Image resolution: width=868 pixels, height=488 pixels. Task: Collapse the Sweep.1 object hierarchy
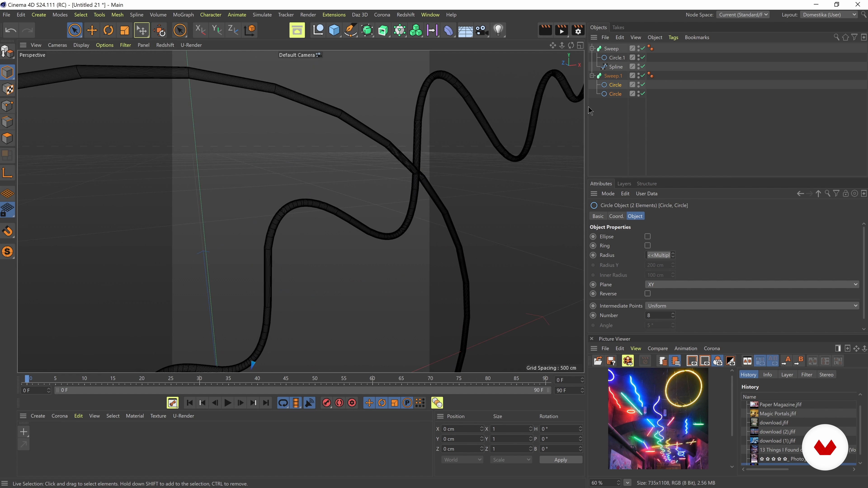pyautogui.click(x=592, y=76)
